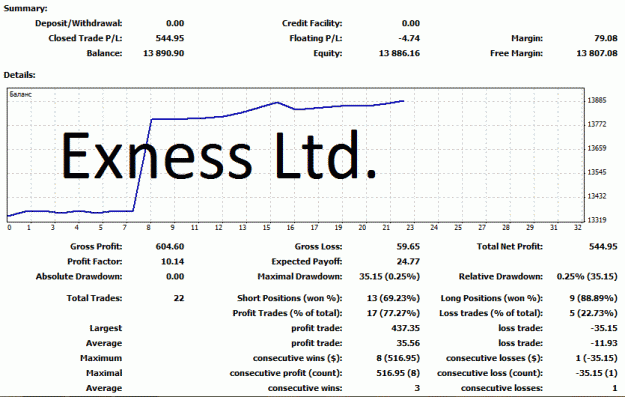Click the Expected Payoff value 24.77

pyautogui.click(x=408, y=262)
